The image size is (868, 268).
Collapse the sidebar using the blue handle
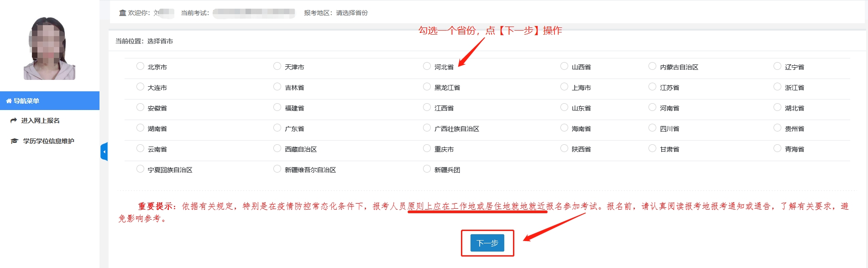tap(104, 152)
